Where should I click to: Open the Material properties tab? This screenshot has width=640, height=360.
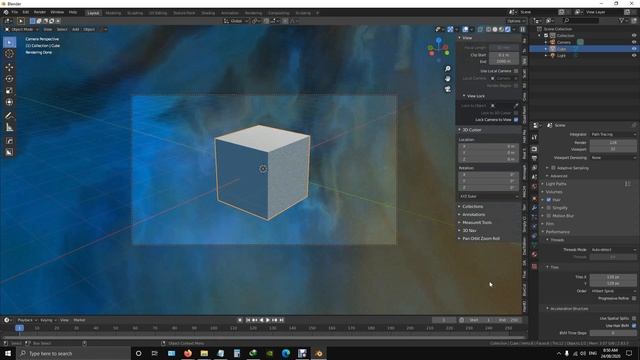coord(534,254)
